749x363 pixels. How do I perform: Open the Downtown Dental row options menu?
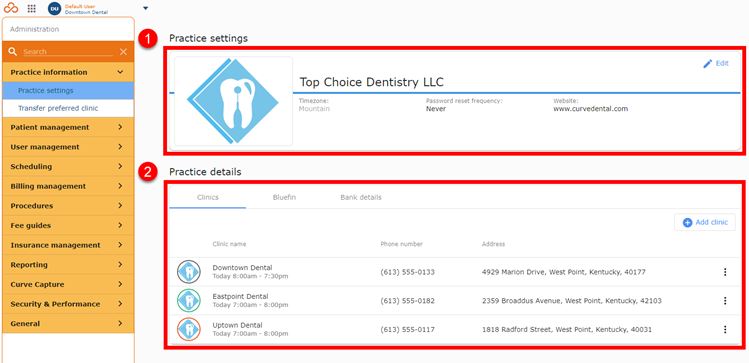[725, 272]
